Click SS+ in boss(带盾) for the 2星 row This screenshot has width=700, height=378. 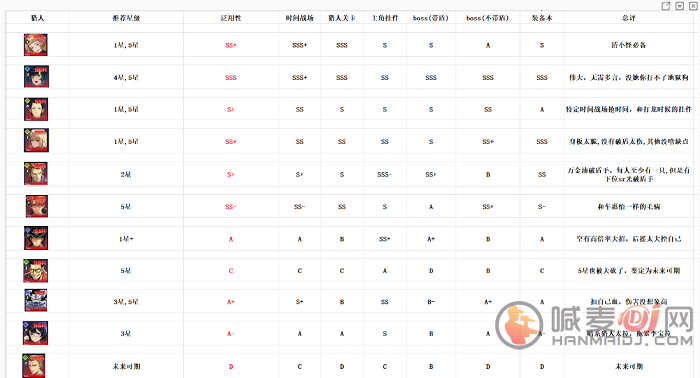click(431, 174)
